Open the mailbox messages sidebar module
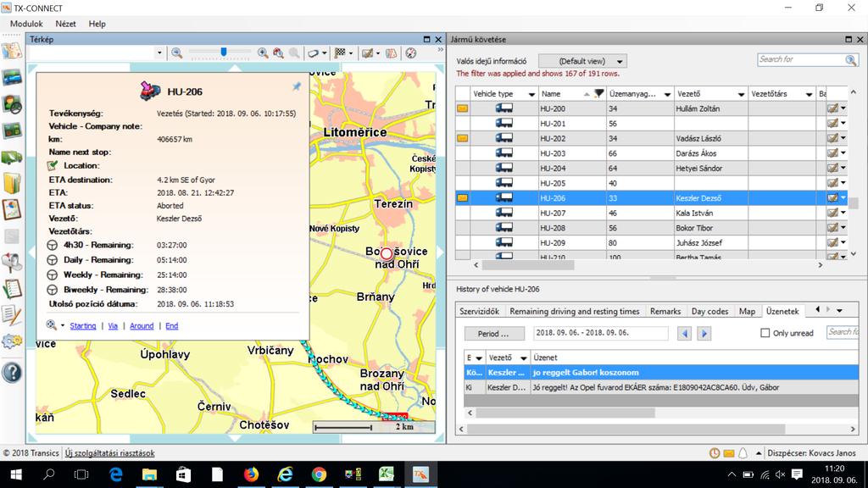This screenshot has height=488, width=868. coord(12,263)
